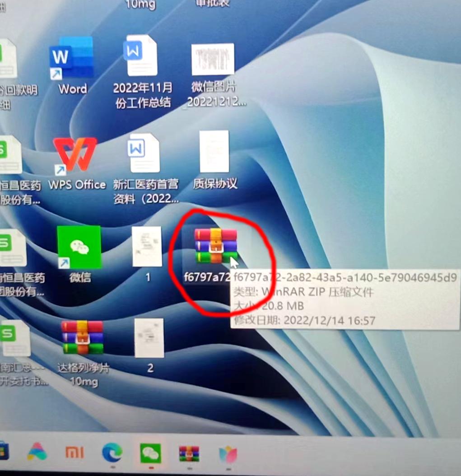The height and width of the screenshot is (476, 461).
Task: Click the pink tulip taskbar icon
Action: pyautogui.click(x=228, y=454)
